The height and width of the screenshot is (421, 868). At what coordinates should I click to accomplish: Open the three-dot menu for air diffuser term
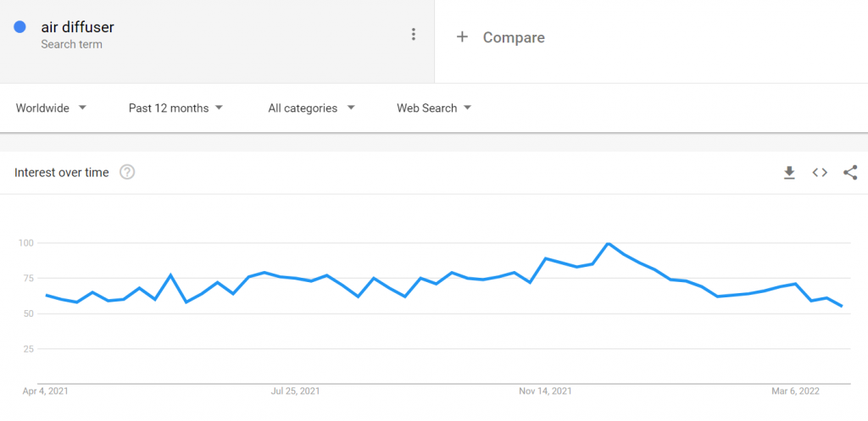coord(413,34)
